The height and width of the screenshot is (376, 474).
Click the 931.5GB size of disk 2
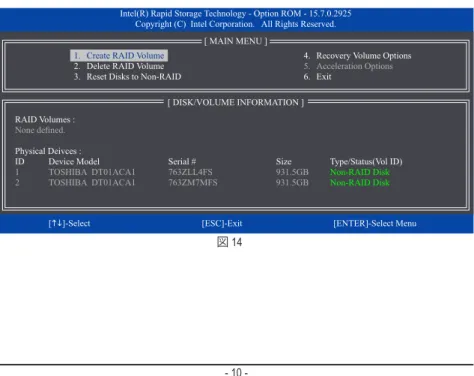(292, 183)
